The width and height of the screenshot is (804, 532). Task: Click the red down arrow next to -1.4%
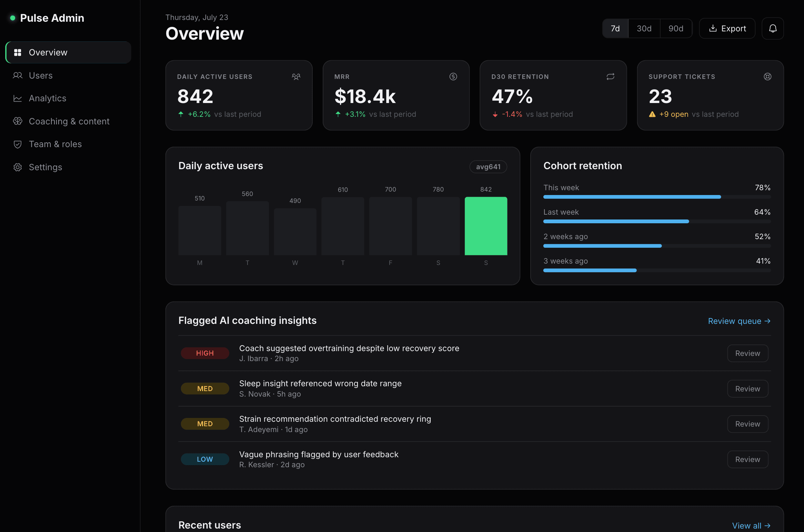[495, 114]
